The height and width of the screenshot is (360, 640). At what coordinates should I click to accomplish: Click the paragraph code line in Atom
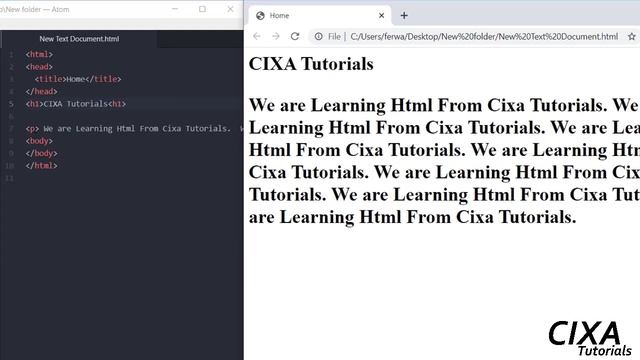pos(134,129)
